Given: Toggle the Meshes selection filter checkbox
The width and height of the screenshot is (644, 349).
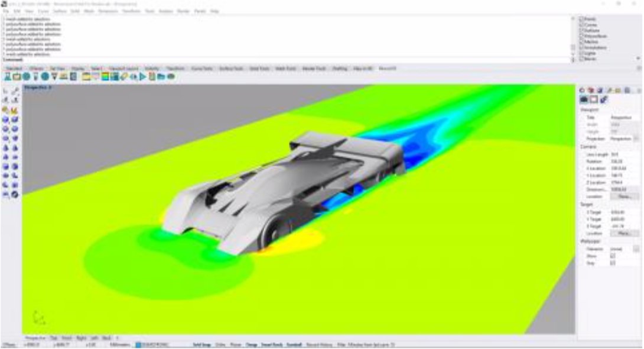Looking at the screenshot, I should point(581,42).
